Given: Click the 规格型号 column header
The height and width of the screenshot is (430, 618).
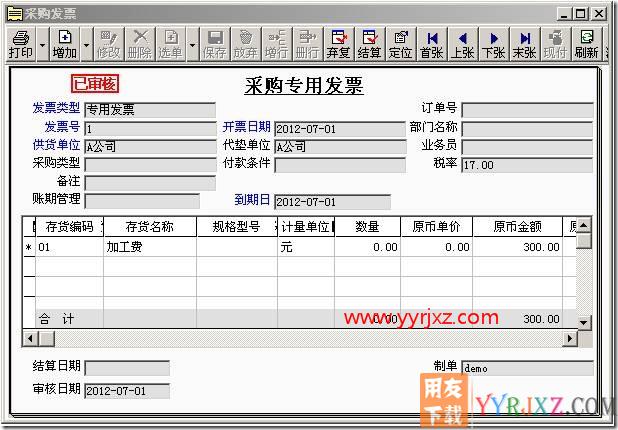Looking at the screenshot, I should [x=236, y=227].
